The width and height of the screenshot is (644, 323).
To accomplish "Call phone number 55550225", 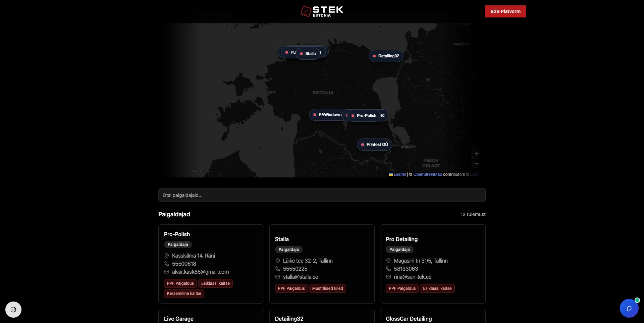I will tap(295, 269).
